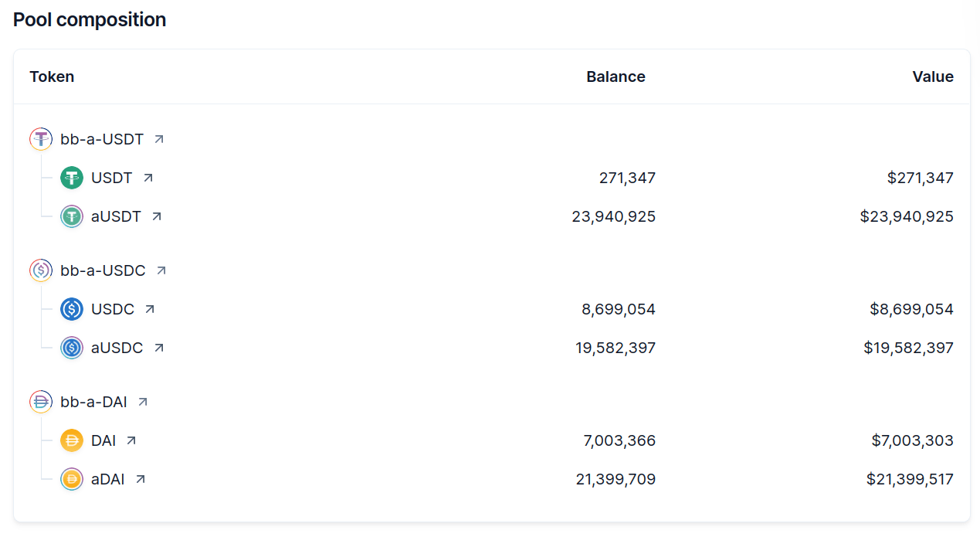Open external link arrow next to bb-a-USDC
Image resolution: width=980 pixels, height=537 pixels.
click(x=161, y=270)
